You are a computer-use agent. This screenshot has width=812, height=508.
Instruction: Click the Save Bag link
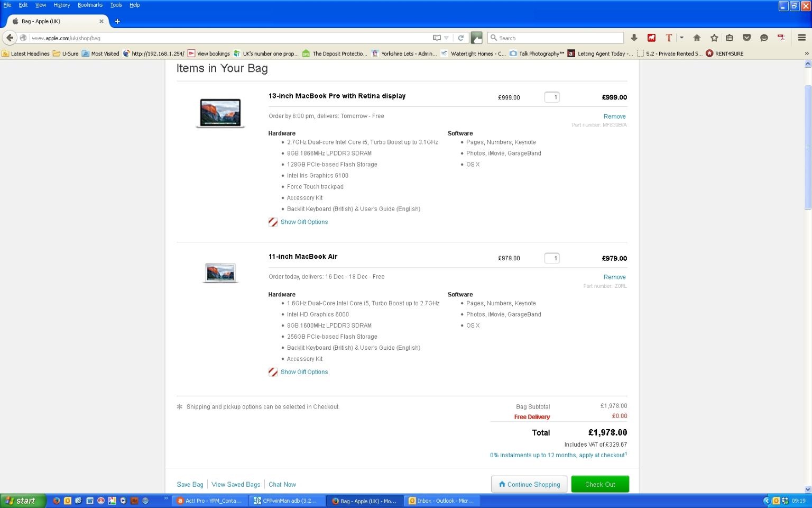[190, 485]
